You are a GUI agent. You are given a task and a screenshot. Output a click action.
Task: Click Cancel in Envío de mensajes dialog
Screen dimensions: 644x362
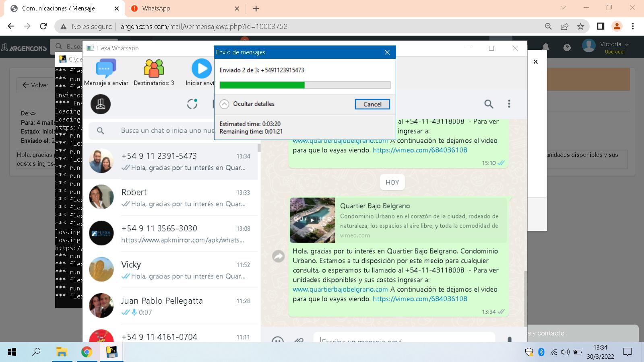pos(372,104)
